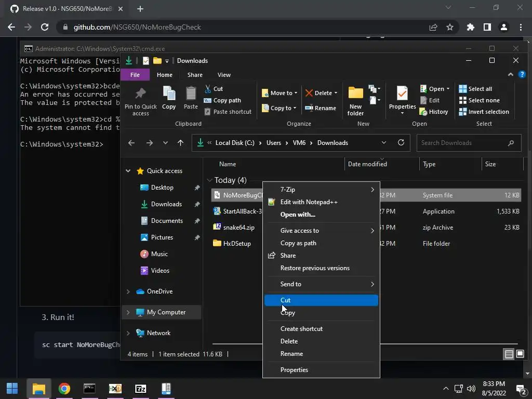Click the Users breadcrumb in address bar

[273, 143]
